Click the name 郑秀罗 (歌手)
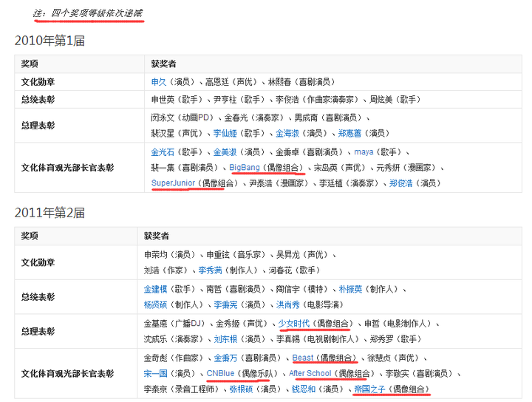The height and width of the screenshot is (402, 532). 395,339
